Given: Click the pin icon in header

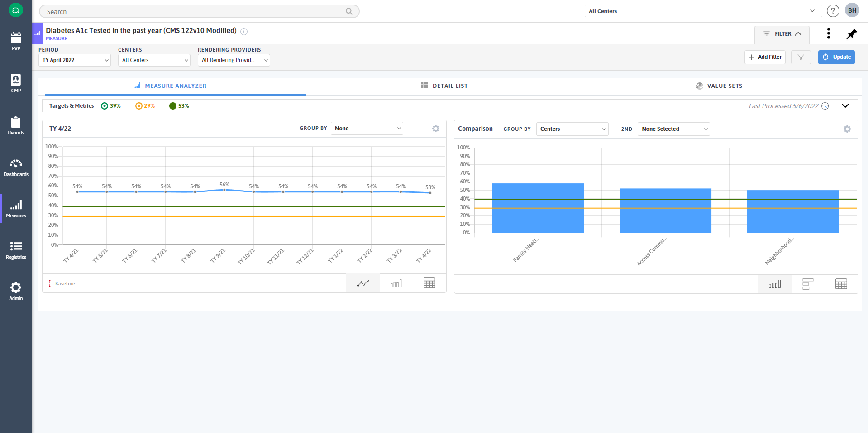Looking at the screenshot, I should coord(852,34).
